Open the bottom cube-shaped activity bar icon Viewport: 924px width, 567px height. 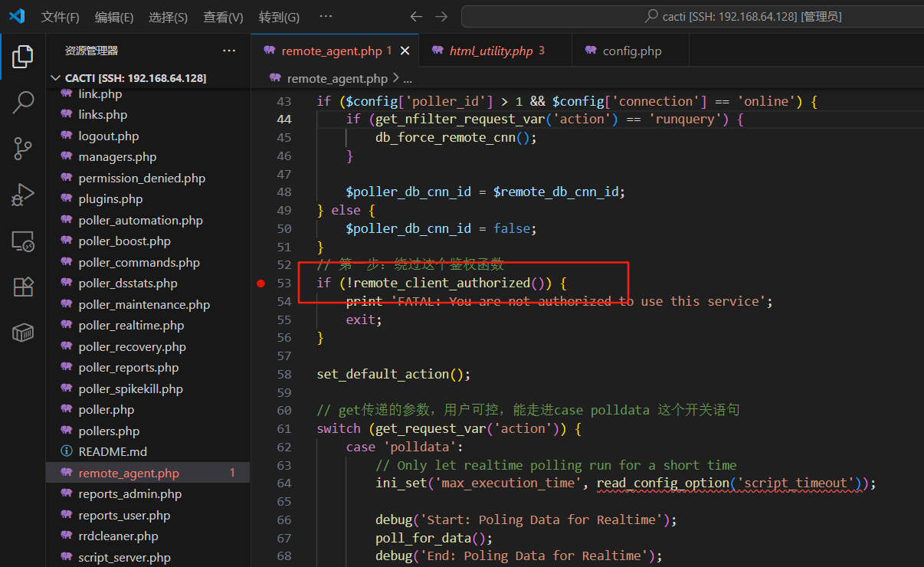pyautogui.click(x=23, y=333)
